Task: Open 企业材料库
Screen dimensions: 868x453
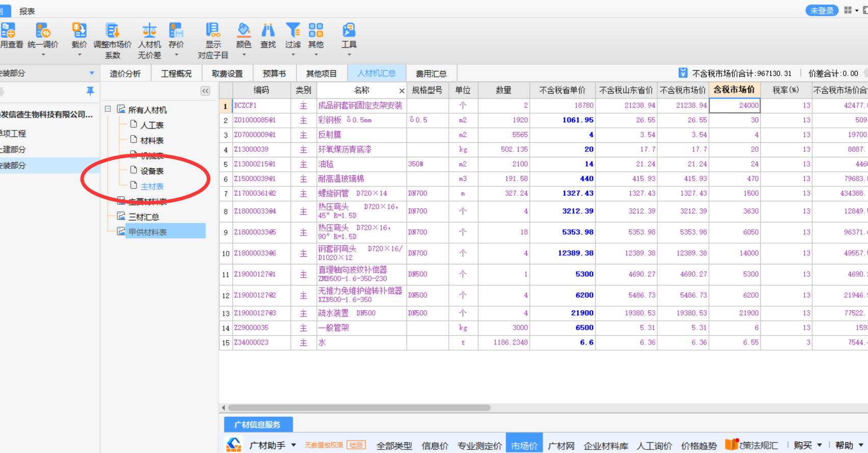Action: coord(606,445)
